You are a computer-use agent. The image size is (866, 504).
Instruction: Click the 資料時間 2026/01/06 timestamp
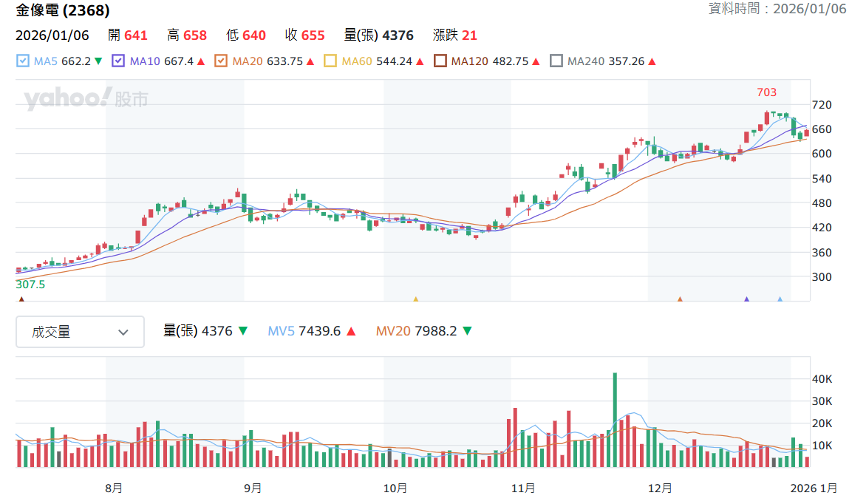coord(777,9)
